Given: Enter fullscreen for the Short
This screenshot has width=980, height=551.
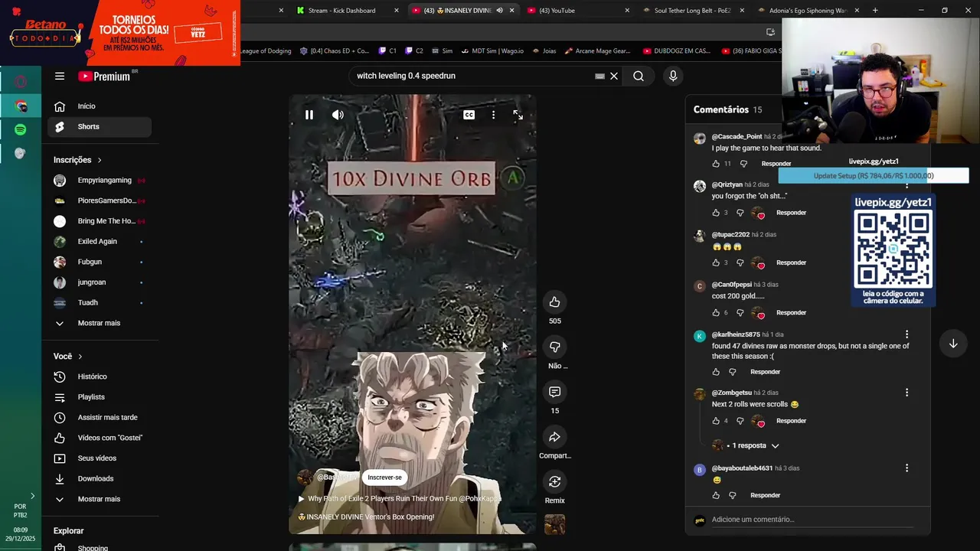Looking at the screenshot, I should [518, 115].
